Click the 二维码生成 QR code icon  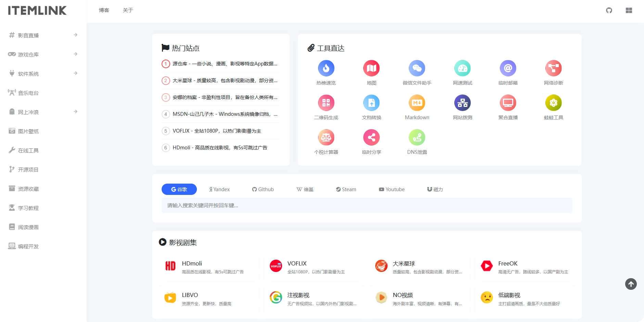pos(326,103)
